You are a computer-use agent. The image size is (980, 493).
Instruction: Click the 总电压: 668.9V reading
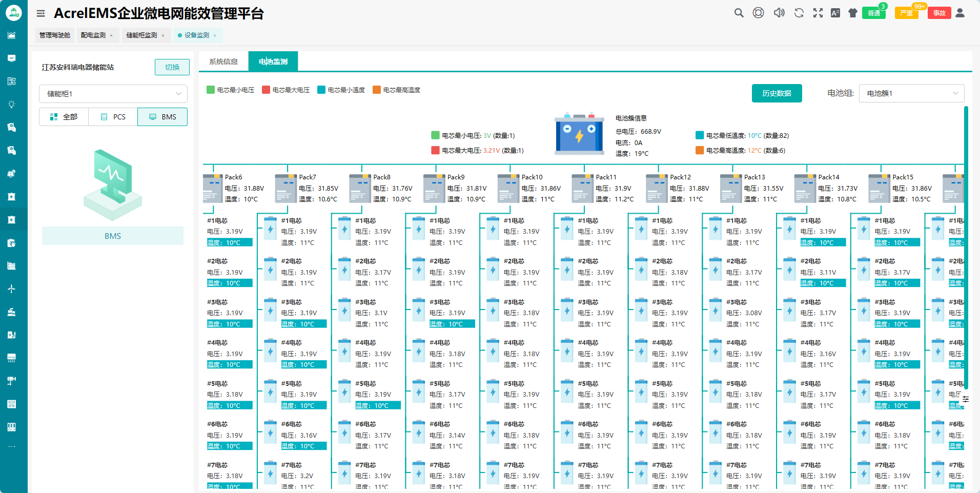[x=638, y=132]
